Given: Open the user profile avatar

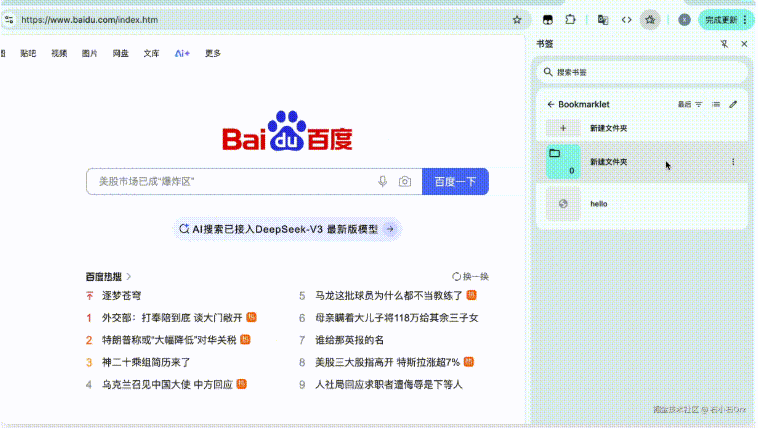Looking at the screenshot, I should pos(684,20).
